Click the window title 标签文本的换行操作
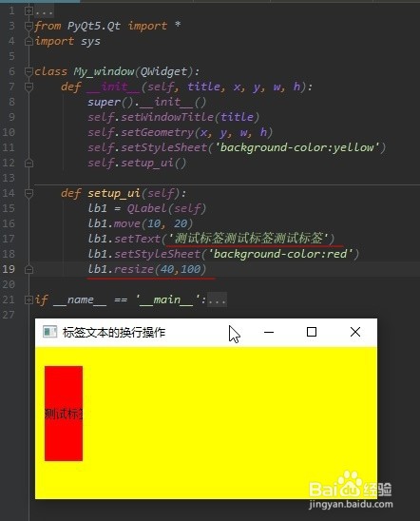 (x=114, y=332)
